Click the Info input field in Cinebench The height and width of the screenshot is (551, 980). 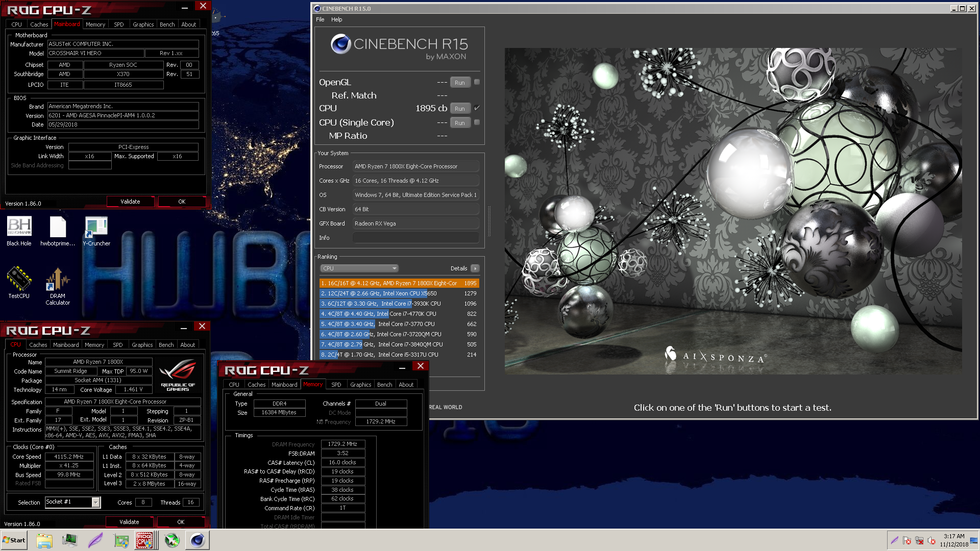(416, 238)
